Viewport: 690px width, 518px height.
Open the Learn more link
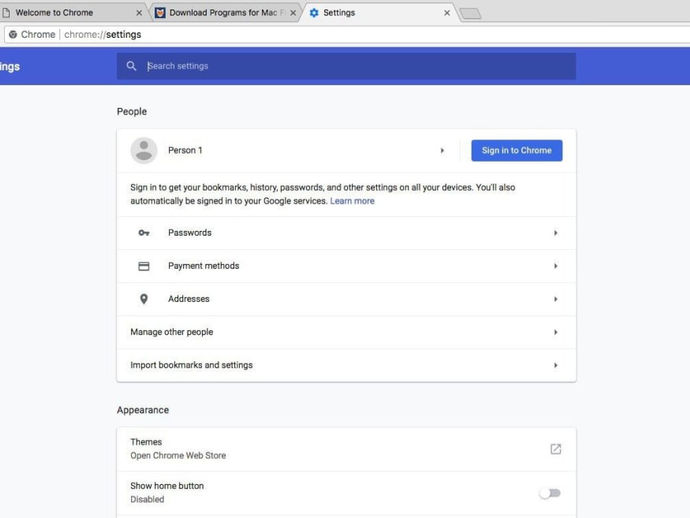click(352, 201)
